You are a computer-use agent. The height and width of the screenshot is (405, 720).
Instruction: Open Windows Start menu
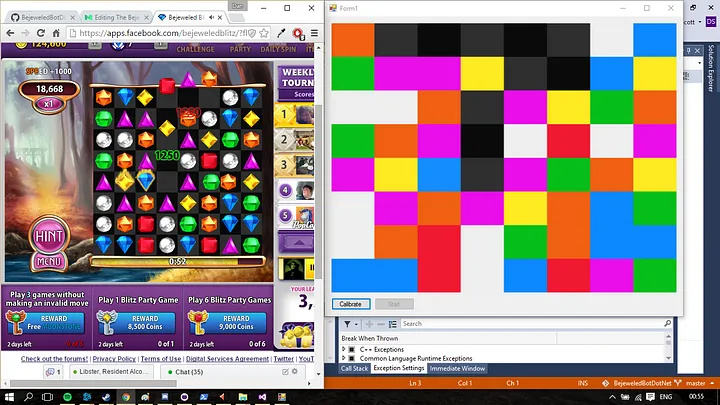click(x=9, y=397)
